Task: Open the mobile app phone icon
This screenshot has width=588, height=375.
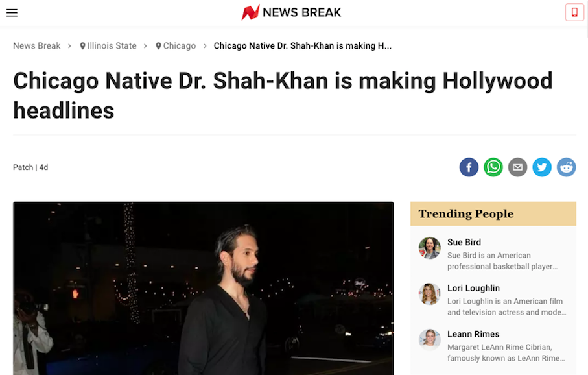Action: point(574,12)
